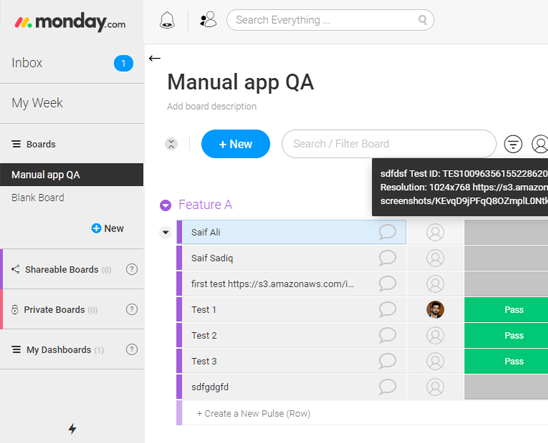Image resolution: width=548 pixels, height=443 pixels.
Task: Assign person on Saif Ali row
Action: pyautogui.click(x=435, y=232)
